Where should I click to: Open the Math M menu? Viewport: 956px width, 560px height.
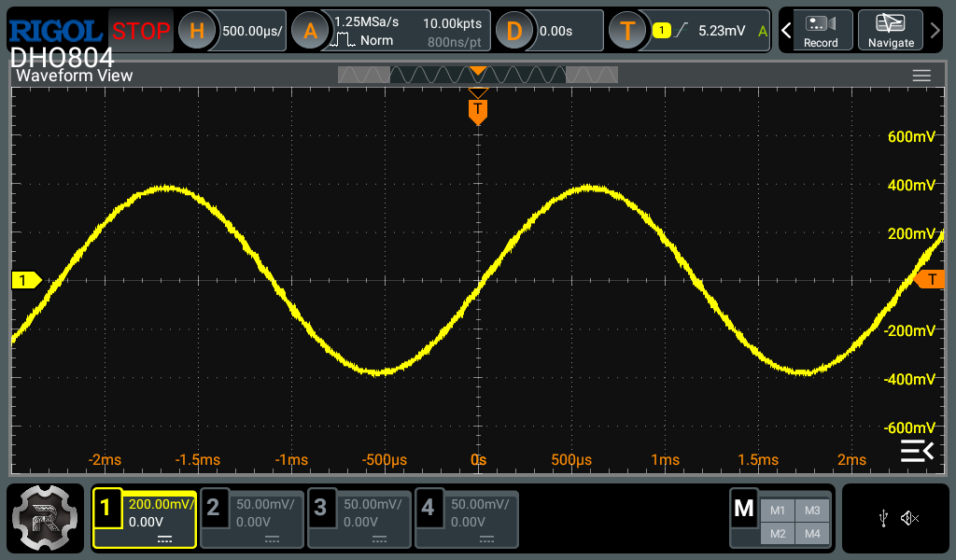(744, 509)
